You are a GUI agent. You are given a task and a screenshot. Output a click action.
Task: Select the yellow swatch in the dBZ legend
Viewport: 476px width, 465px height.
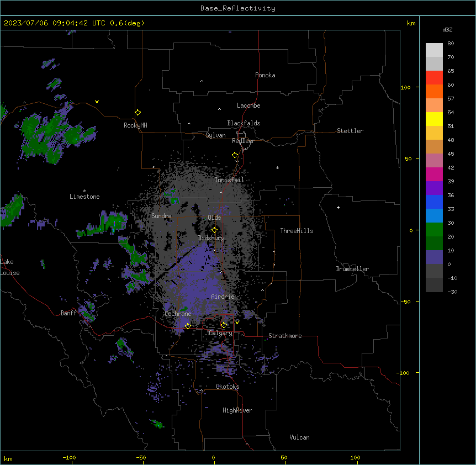434,119
